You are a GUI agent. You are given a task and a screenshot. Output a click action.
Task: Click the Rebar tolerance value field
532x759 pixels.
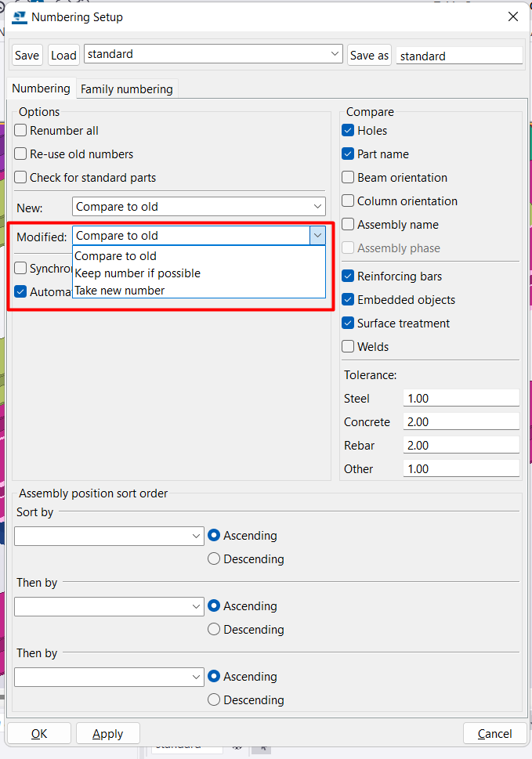461,446
